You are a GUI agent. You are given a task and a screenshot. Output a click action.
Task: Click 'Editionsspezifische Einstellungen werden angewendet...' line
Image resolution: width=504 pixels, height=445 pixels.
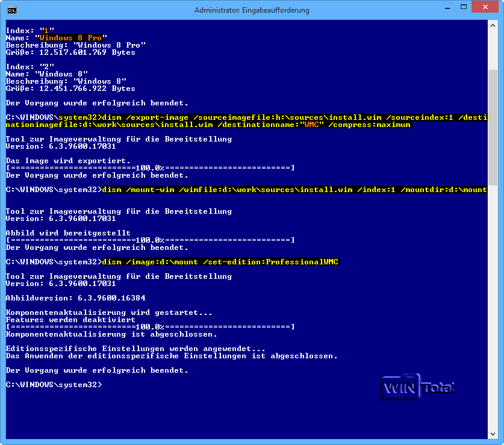click(x=135, y=349)
